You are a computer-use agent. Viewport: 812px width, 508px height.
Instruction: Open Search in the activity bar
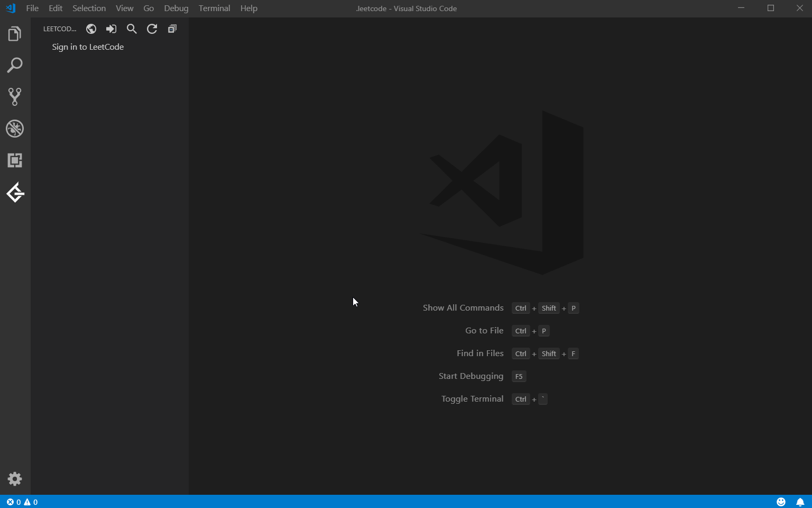[14, 65]
